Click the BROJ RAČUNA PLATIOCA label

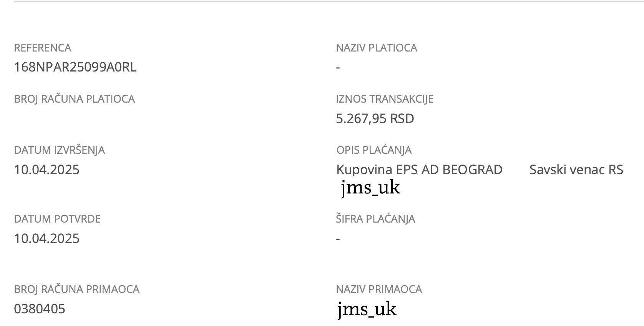75,99
